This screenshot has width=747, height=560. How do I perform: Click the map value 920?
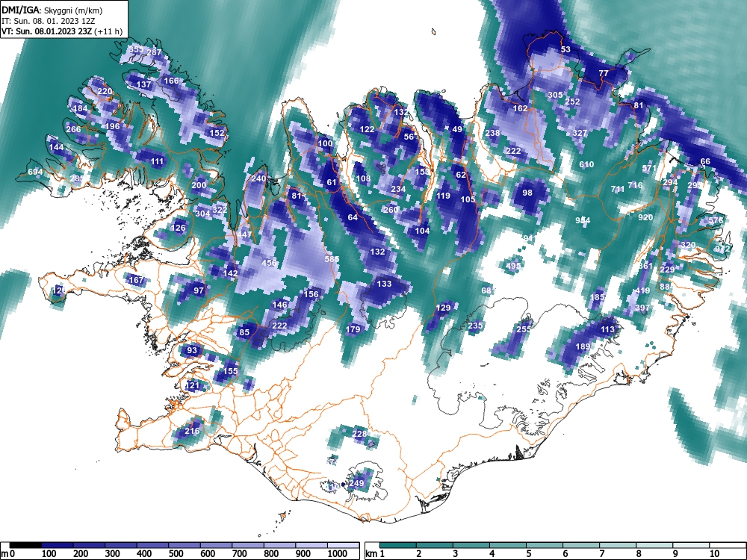(645, 217)
